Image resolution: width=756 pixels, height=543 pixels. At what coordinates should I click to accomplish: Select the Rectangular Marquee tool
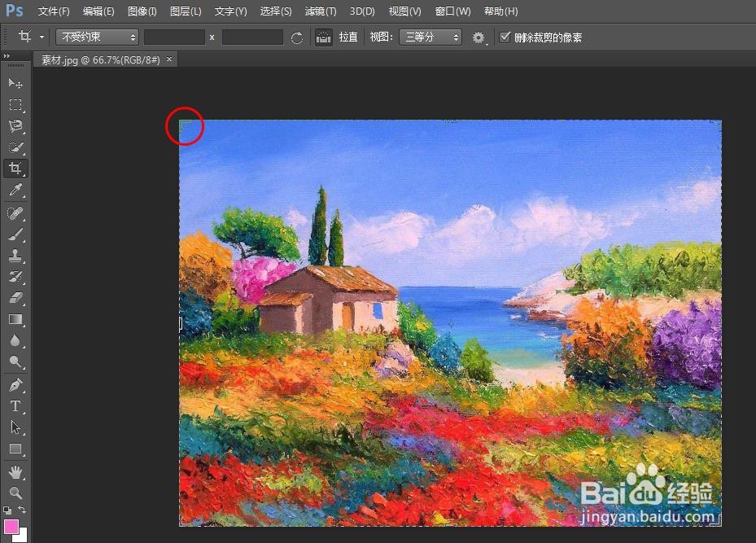point(15,105)
